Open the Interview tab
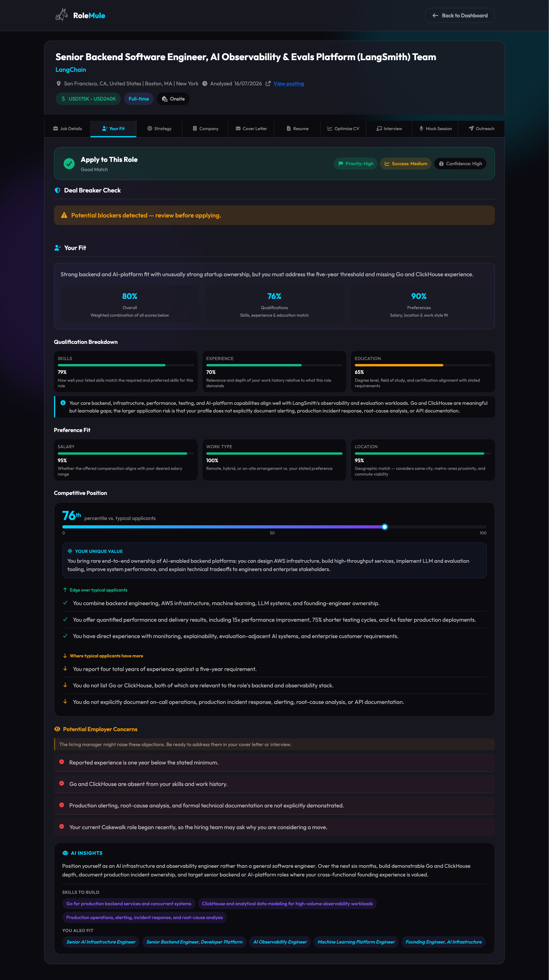Viewport: 549px width, 980px height. coord(390,129)
